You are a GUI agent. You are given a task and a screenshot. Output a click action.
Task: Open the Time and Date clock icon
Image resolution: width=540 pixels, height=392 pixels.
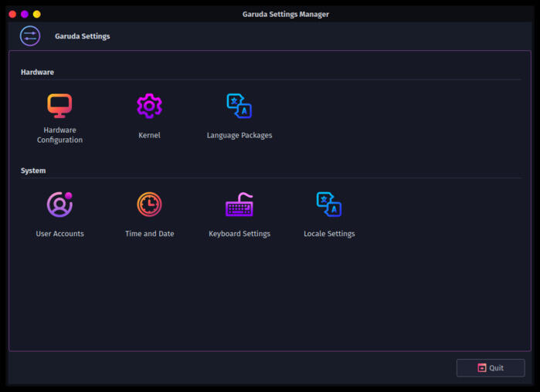coord(149,204)
